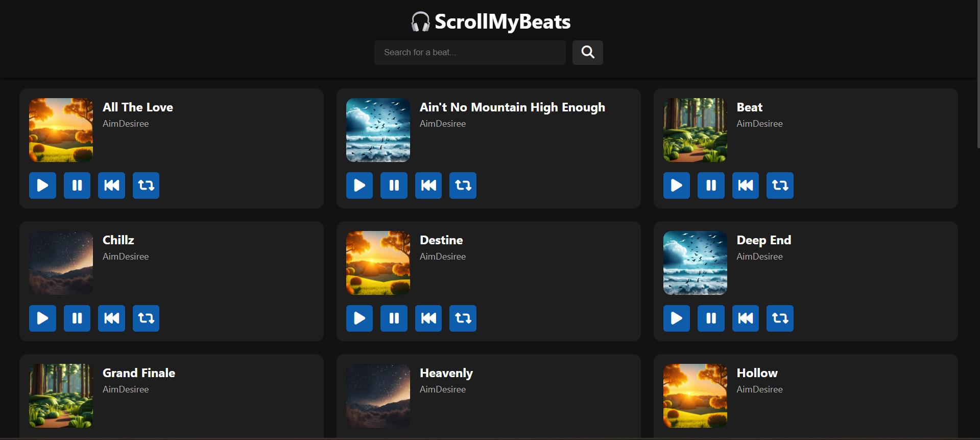This screenshot has width=980, height=440.
Task: Play the All The Love beat
Action: tap(42, 186)
